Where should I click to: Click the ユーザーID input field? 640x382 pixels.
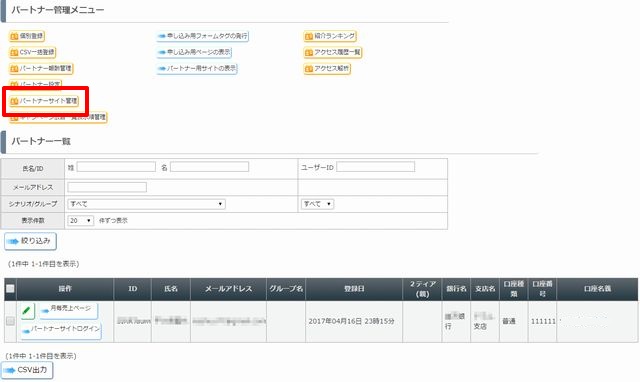tap(376, 167)
